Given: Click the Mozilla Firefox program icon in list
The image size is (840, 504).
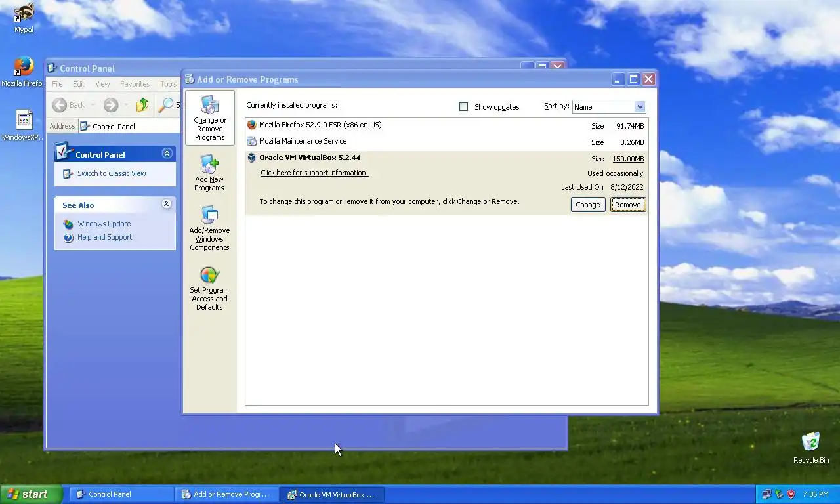Looking at the screenshot, I should coord(251,125).
